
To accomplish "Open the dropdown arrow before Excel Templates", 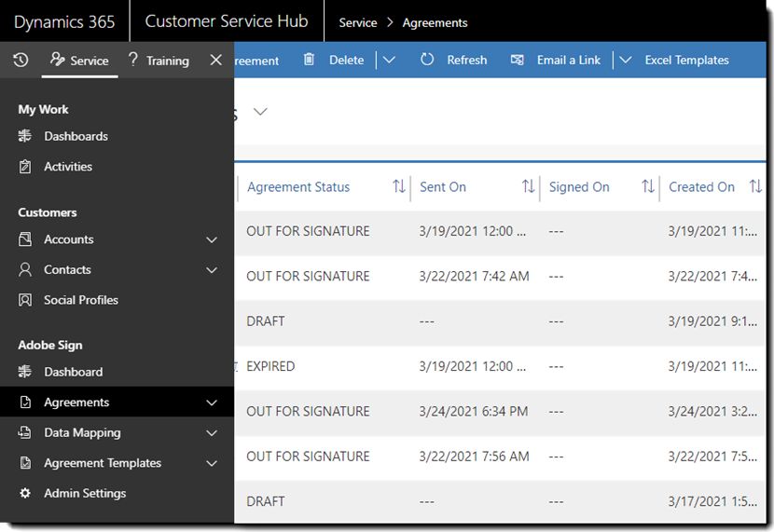I will click(x=626, y=61).
